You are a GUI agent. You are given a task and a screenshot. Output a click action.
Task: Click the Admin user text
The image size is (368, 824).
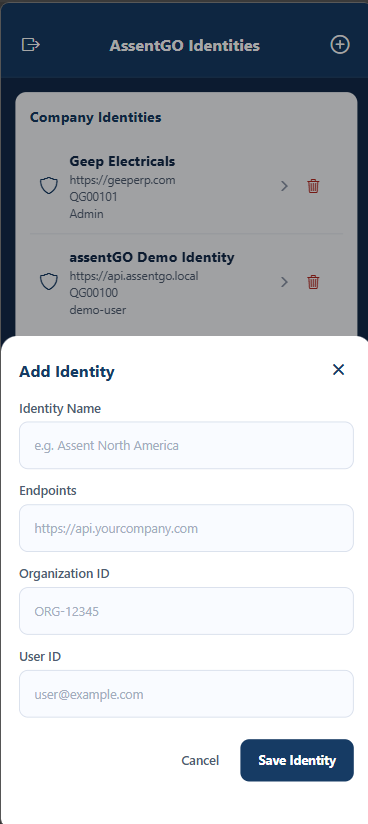pos(87,214)
